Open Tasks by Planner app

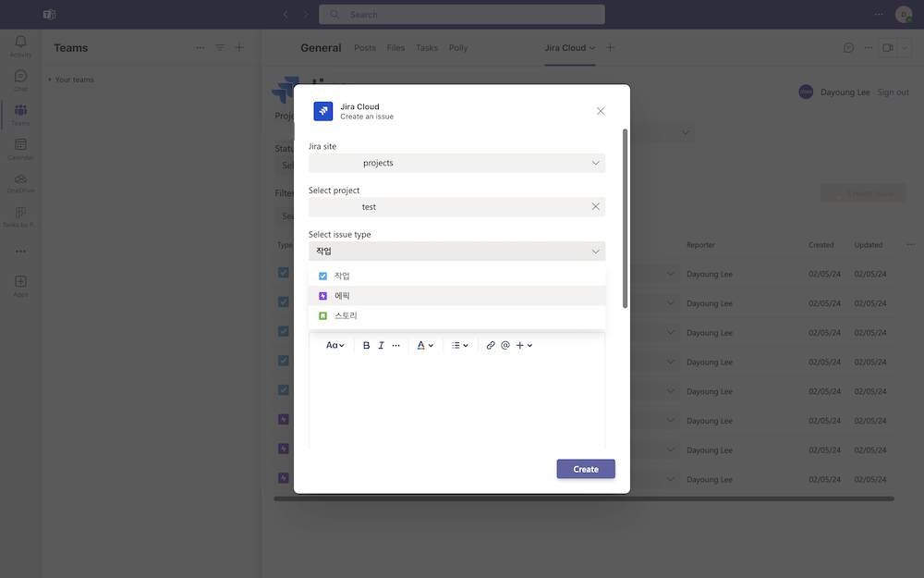pyautogui.click(x=20, y=216)
